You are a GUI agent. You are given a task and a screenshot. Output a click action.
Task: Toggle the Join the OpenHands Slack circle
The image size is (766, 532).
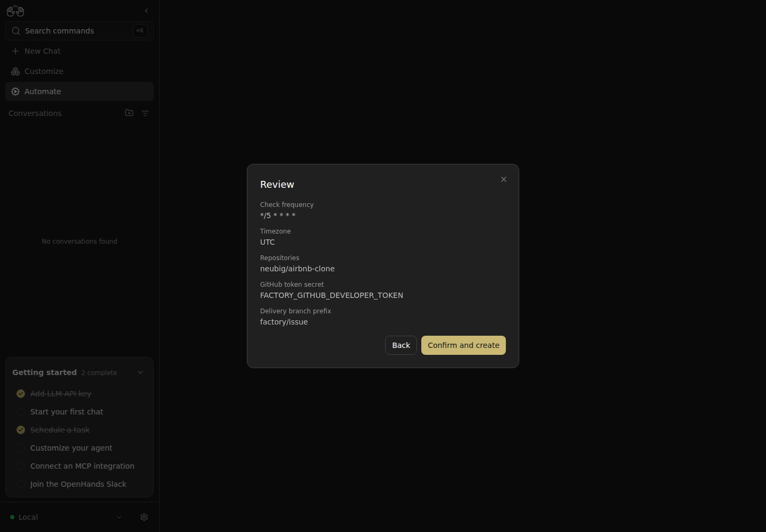tap(21, 484)
